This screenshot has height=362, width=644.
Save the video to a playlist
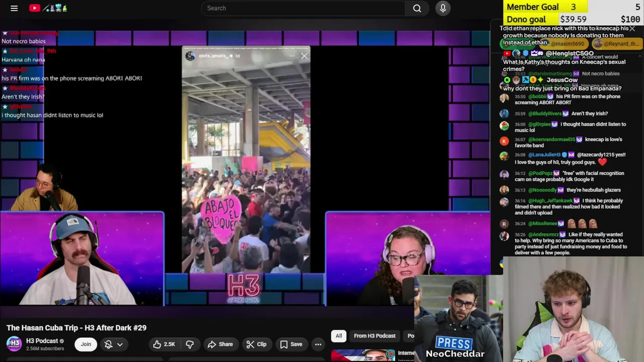point(291,344)
